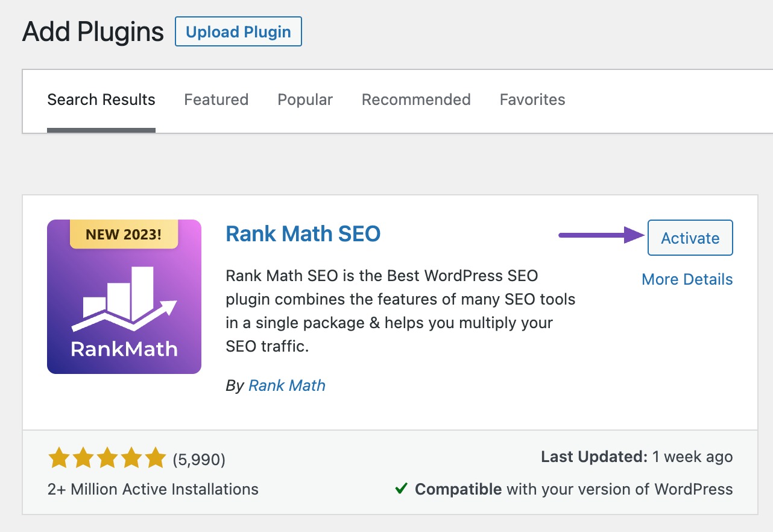Click the Add Plugins page heading
The height and width of the screenshot is (532, 773).
[x=93, y=31]
